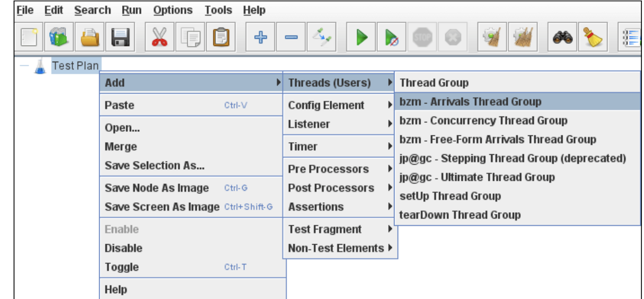Choose jp@gc - Ultimate Thread Group
This screenshot has height=299, width=644.
pyautogui.click(x=477, y=177)
